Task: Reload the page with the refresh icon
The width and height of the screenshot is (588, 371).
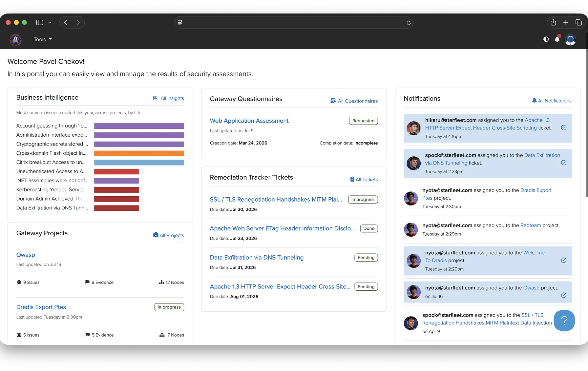Action: [x=409, y=23]
